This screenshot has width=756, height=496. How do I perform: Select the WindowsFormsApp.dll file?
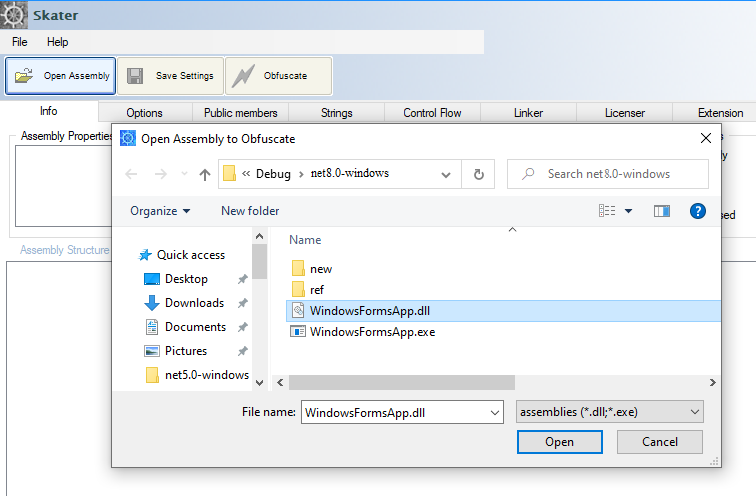tap(503, 311)
